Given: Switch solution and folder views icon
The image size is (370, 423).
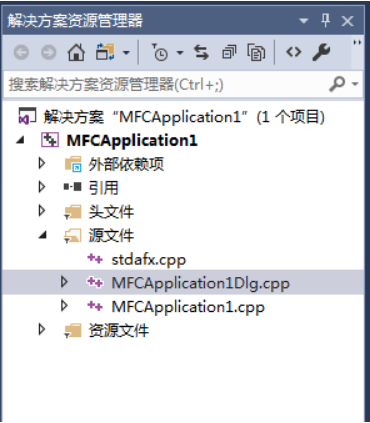Looking at the screenshot, I should 105,52.
